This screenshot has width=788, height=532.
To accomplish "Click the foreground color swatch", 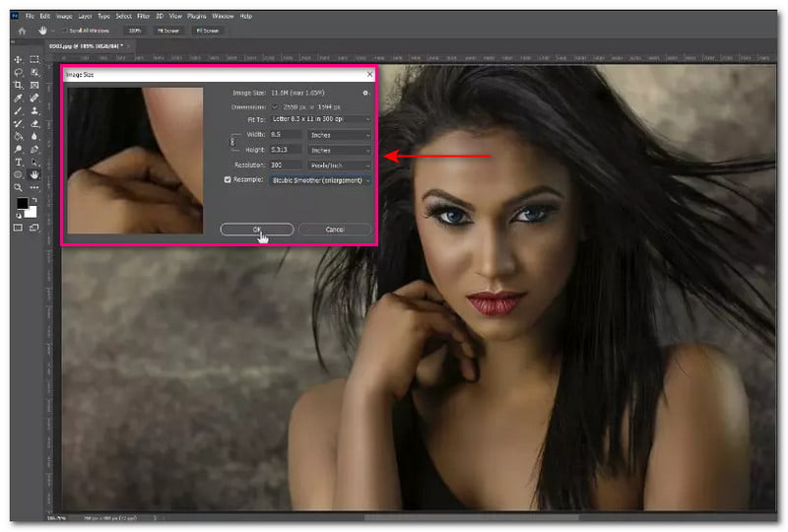I will click(x=21, y=204).
